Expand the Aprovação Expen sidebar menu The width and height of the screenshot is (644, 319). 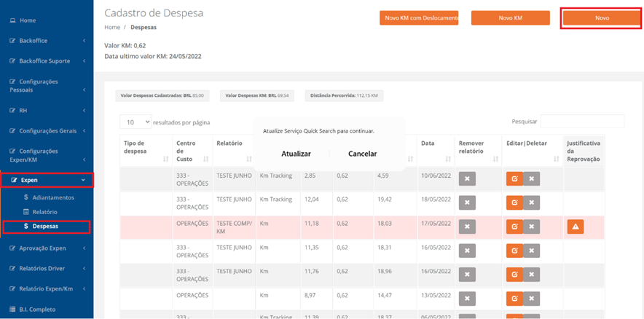tap(47, 248)
